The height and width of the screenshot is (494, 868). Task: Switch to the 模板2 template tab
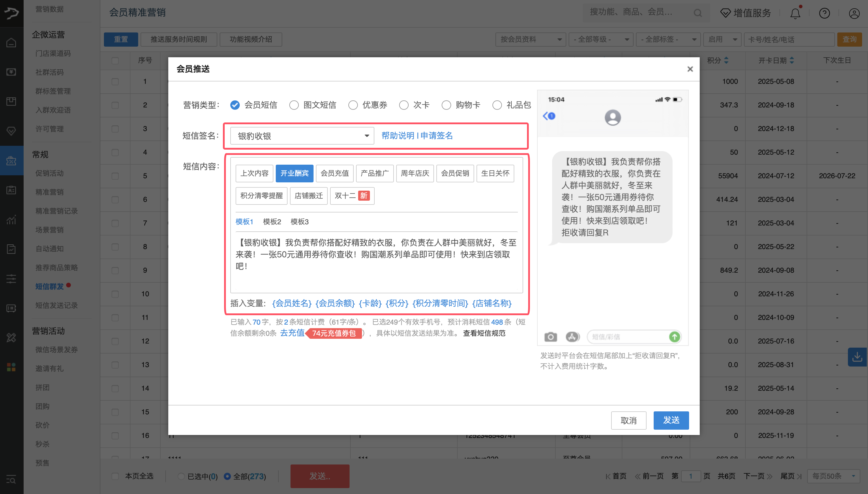pos(272,222)
